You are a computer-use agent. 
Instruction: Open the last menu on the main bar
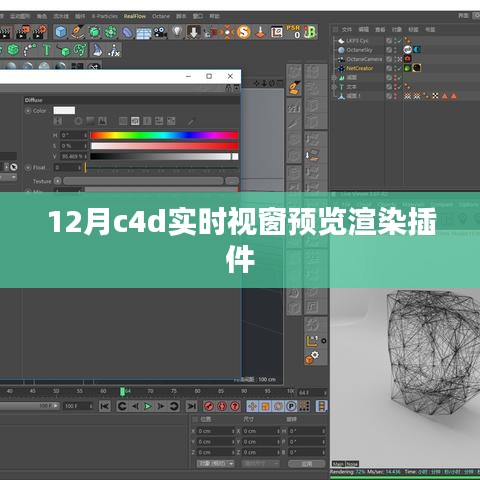(x=214, y=16)
